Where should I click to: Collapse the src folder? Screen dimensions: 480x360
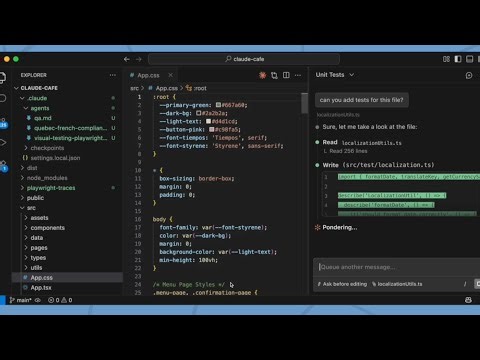(x=22, y=208)
